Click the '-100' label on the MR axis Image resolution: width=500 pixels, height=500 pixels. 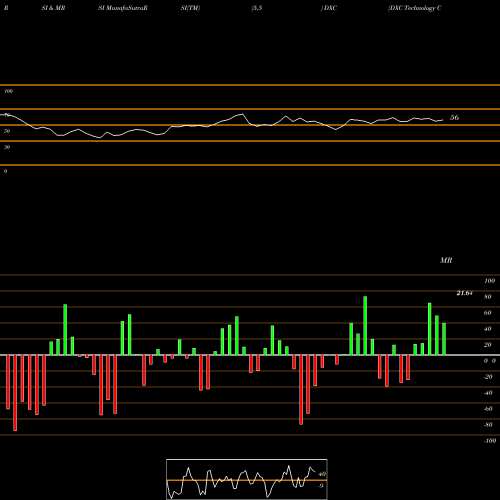(x=490, y=441)
